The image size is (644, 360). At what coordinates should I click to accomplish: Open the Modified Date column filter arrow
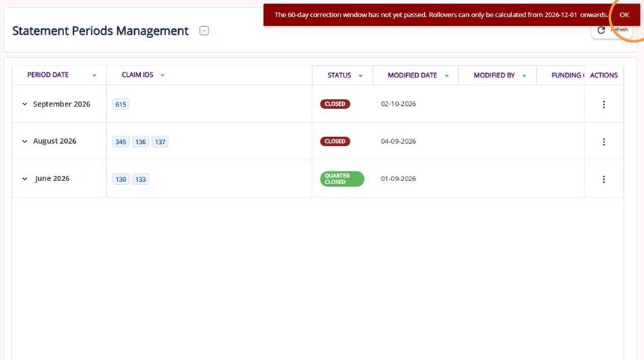pos(447,75)
